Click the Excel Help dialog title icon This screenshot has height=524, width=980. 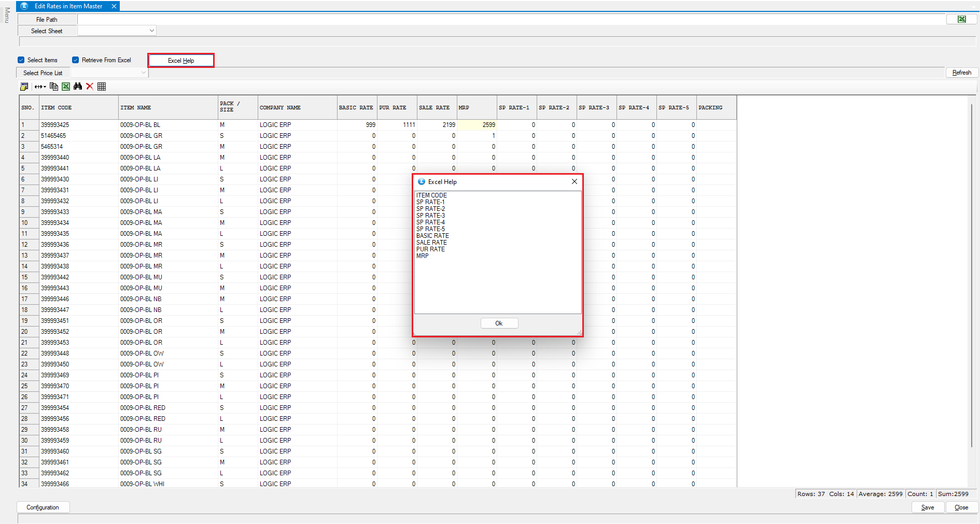click(x=422, y=182)
